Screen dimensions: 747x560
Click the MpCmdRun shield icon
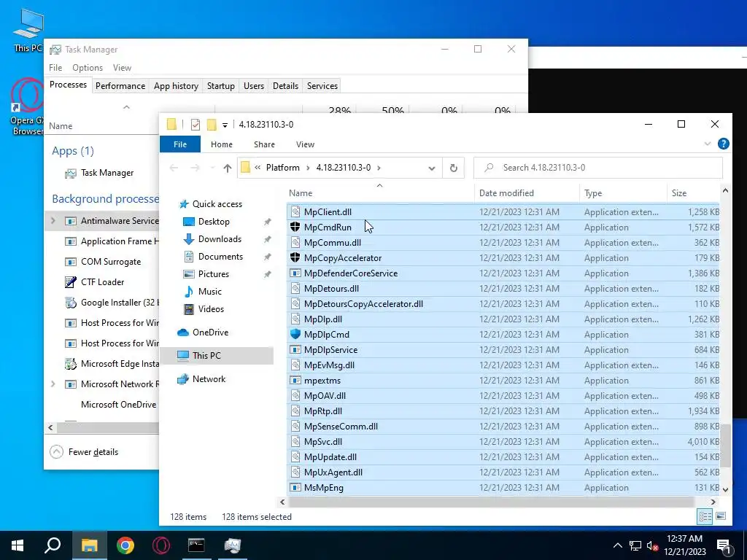[295, 227]
